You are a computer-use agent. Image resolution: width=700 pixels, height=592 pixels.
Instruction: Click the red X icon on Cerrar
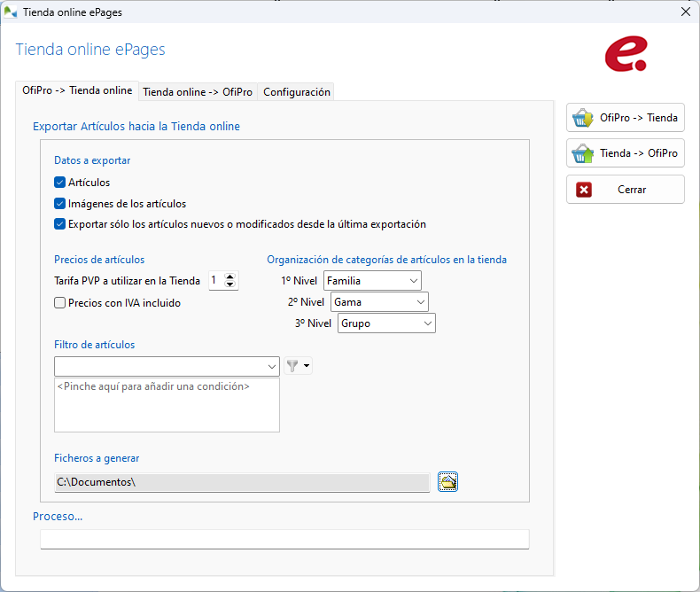click(584, 190)
